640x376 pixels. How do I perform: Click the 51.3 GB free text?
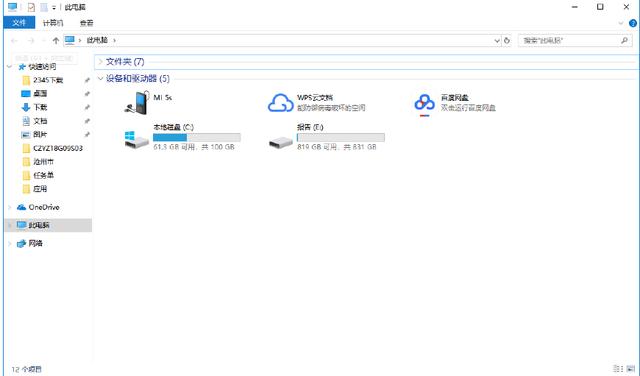tap(194, 147)
